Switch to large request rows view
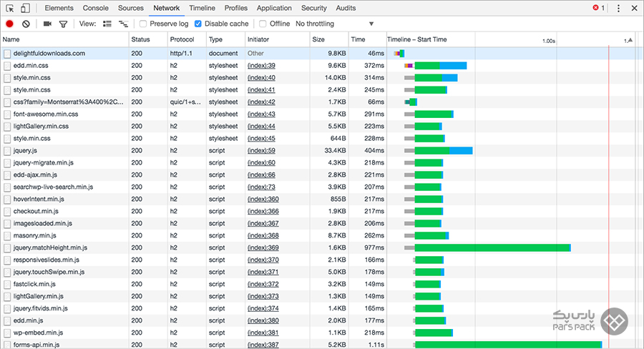The width and height of the screenshot is (644, 349). [107, 24]
